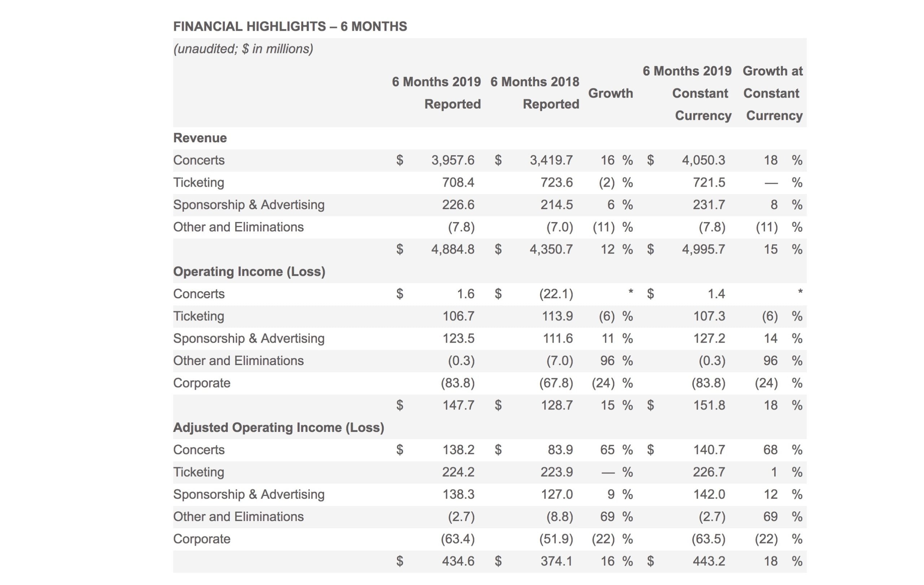Click the 6 Months 2019 Reported column header
The width and height of the screenshot is (924, 585).
point(436,92)
